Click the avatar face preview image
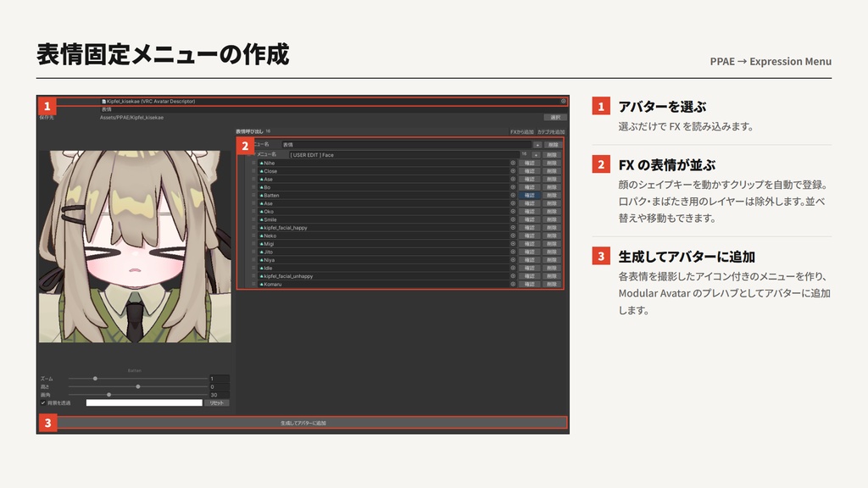The image size is (868, 488). pyautogui.click(x=135, y=247)
